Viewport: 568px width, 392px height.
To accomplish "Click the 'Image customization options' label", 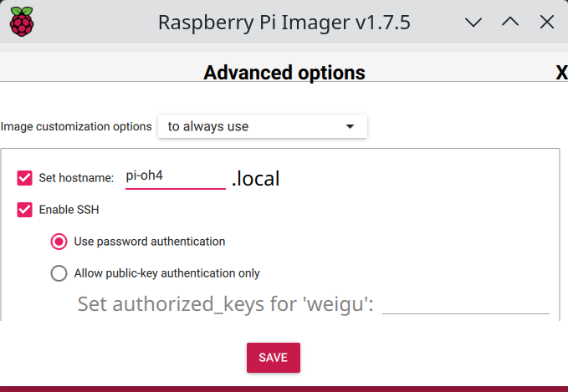I will [x=76, y=126].
